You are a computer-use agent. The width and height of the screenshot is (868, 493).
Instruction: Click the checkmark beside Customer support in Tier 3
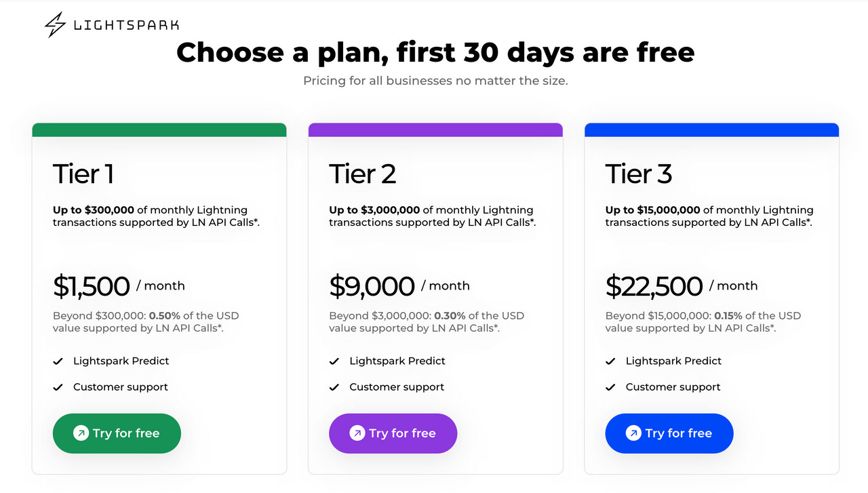point(610,387)
